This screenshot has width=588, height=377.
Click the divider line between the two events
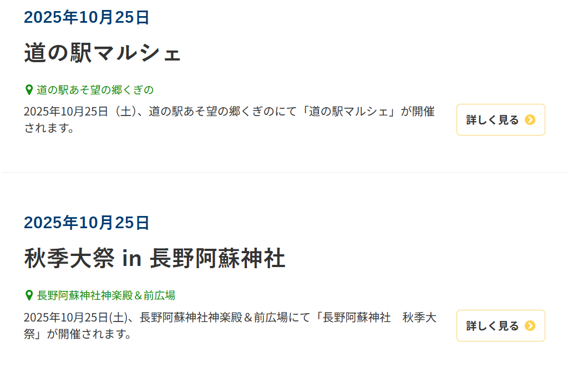coord(284,173)
